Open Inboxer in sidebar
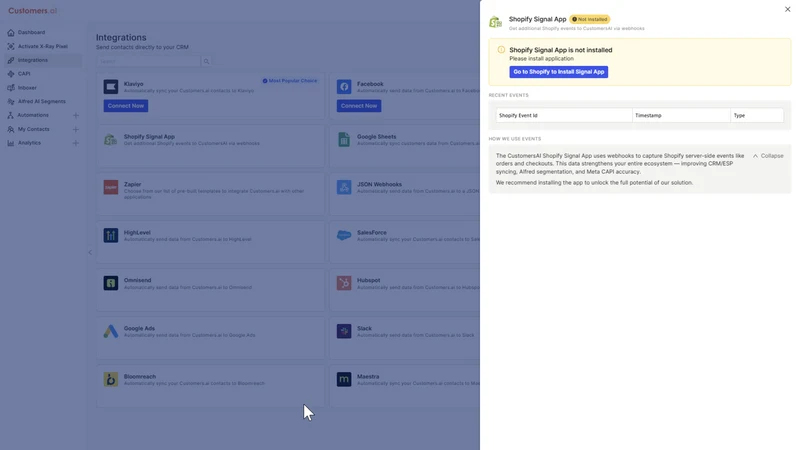The width and height of the screenshot is (800, 450). tap(27, 88)
